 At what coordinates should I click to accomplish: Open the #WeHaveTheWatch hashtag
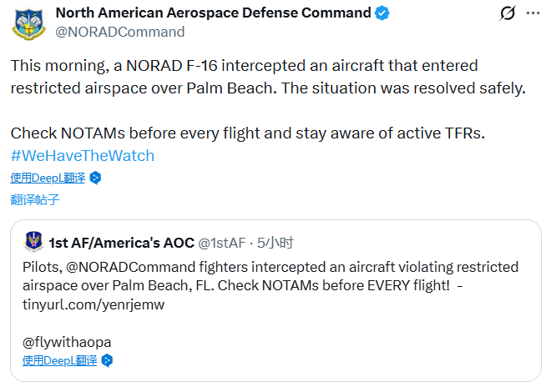tap(83, 156)
